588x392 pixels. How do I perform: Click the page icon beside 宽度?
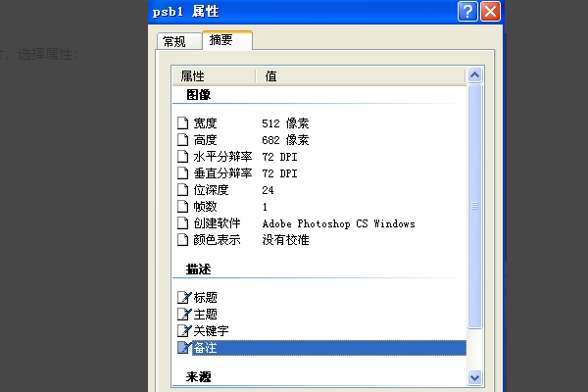click(x=182, y=123)
